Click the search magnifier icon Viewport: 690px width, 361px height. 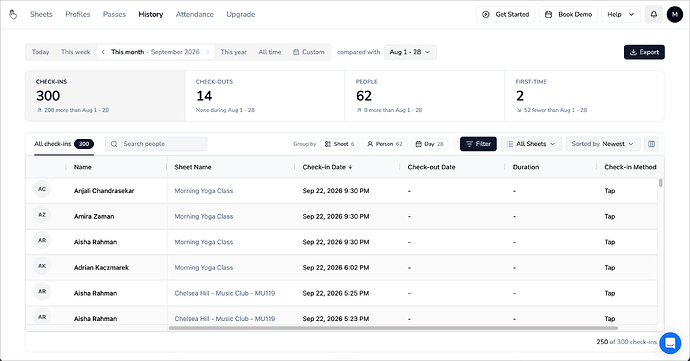point(114,144)
